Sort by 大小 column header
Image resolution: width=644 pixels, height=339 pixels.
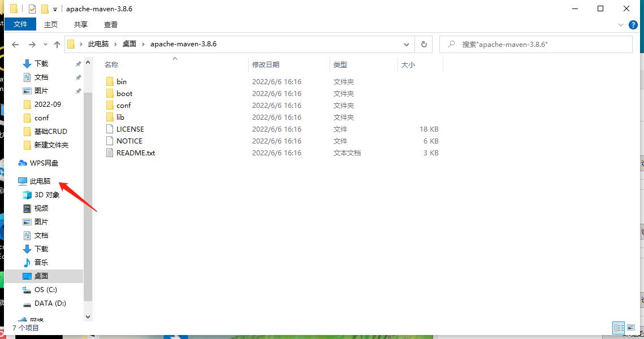pyautogui.click(x=408, y=64)
